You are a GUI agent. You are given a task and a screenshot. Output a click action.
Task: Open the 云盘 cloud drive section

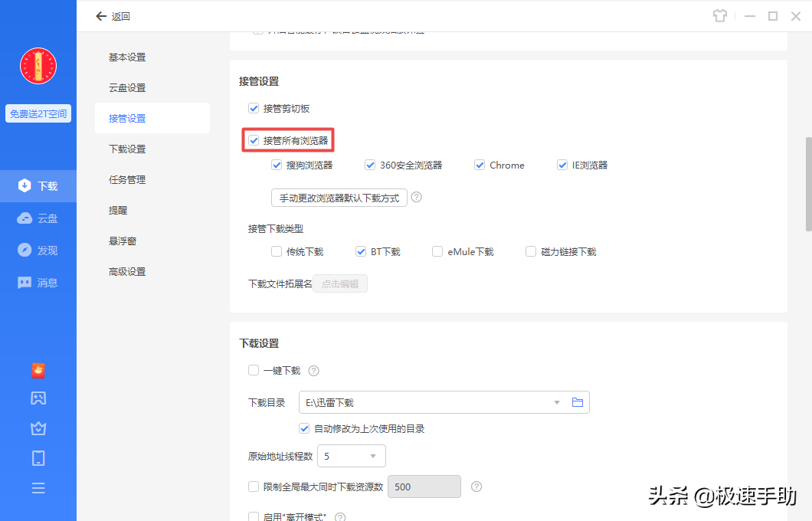click(x=38, y=218)
